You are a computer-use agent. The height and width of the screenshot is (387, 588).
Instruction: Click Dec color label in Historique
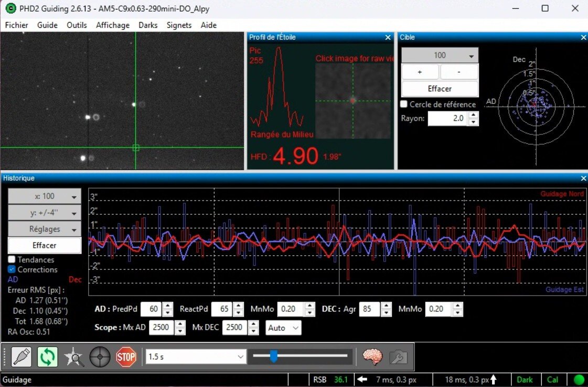(75, 279)
